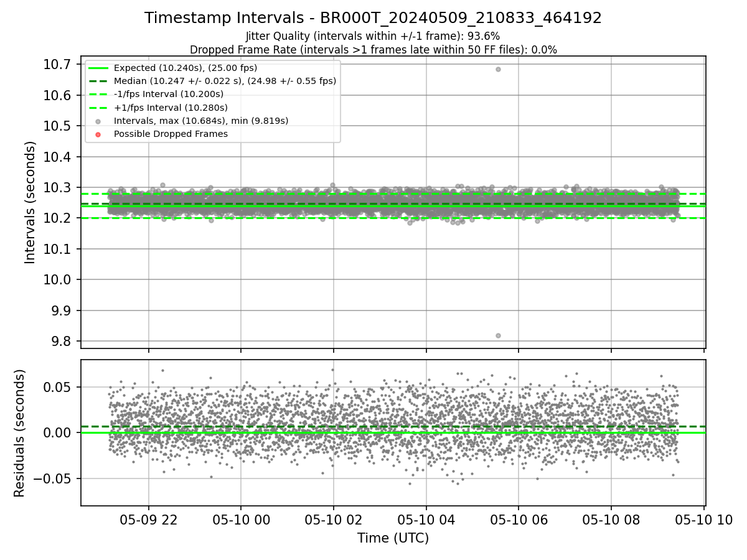Click the x-axis tick label '05-10 02'
Screen dimensions: 747x560
pyautogui.click(x=334, y=519)
